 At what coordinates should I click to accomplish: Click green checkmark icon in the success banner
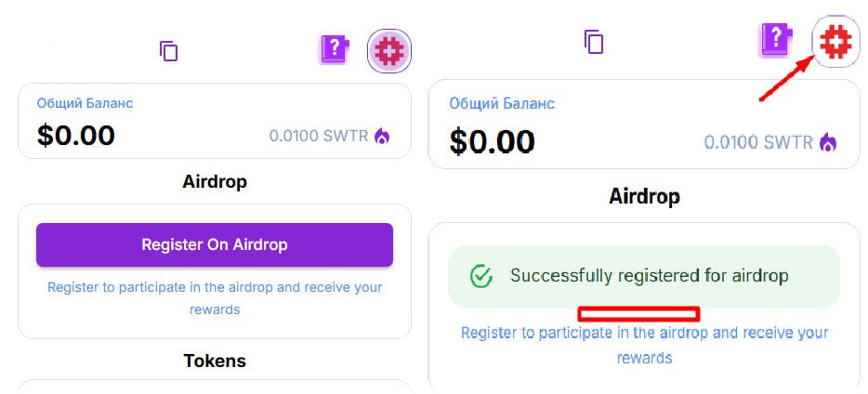481,276
